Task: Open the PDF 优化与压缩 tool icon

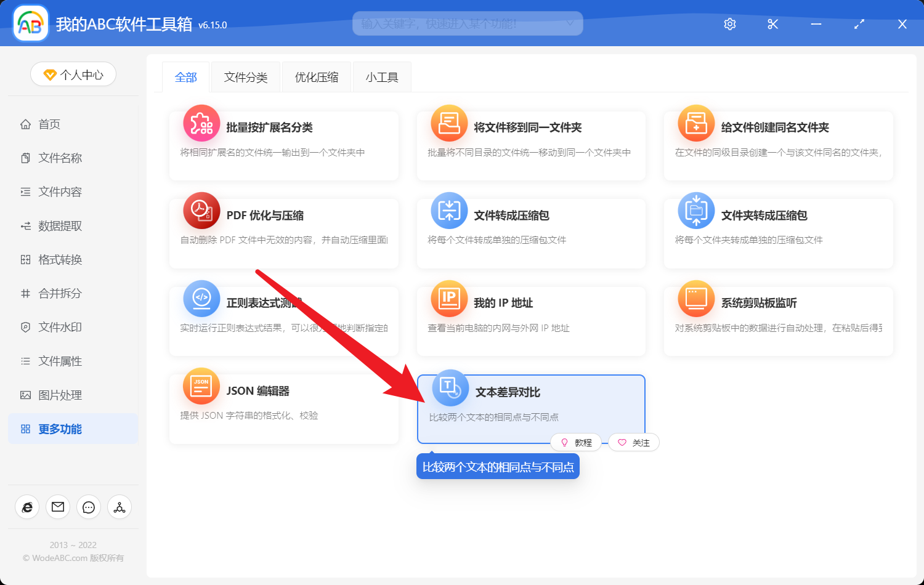Action: coord(201,211)
